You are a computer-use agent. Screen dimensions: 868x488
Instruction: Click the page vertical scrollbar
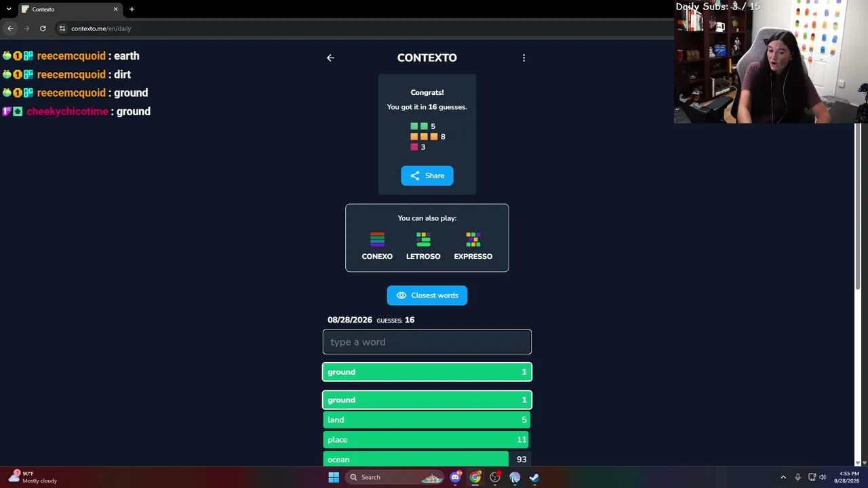point(858,207)
